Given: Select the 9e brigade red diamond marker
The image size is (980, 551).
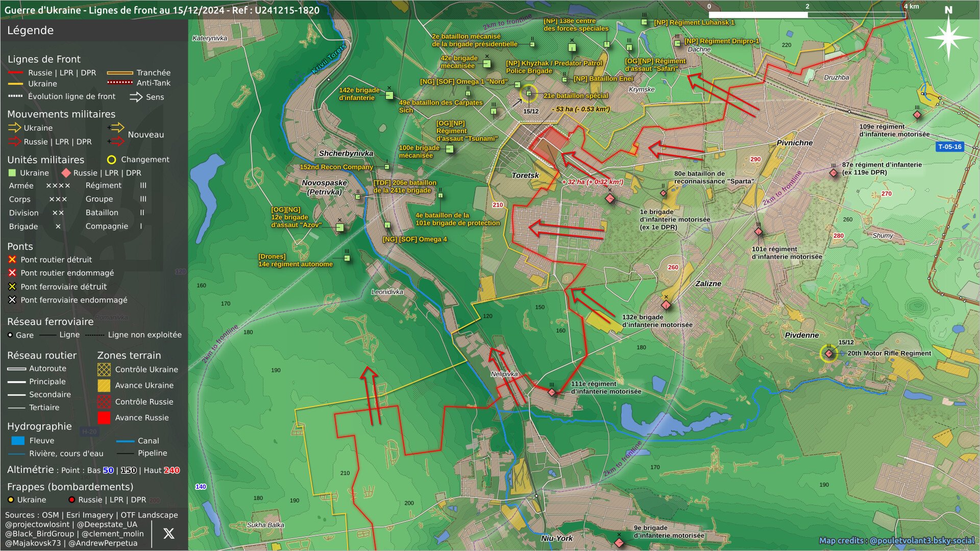Looking at the screenshot, I should (x=619, y=542).
